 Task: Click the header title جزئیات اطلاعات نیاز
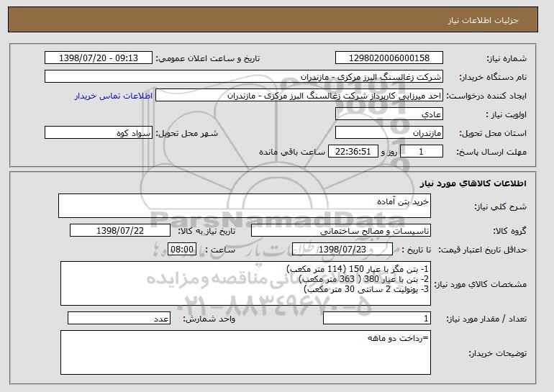(x=483, y=20)
